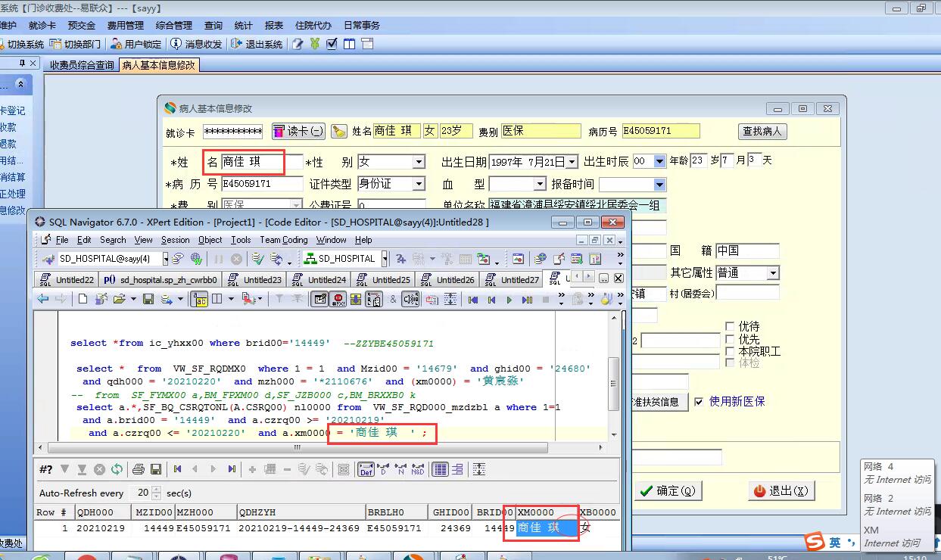
Task: Open the 其它属性 dropdown showing 普通
Action: click(x=773, y=272)
